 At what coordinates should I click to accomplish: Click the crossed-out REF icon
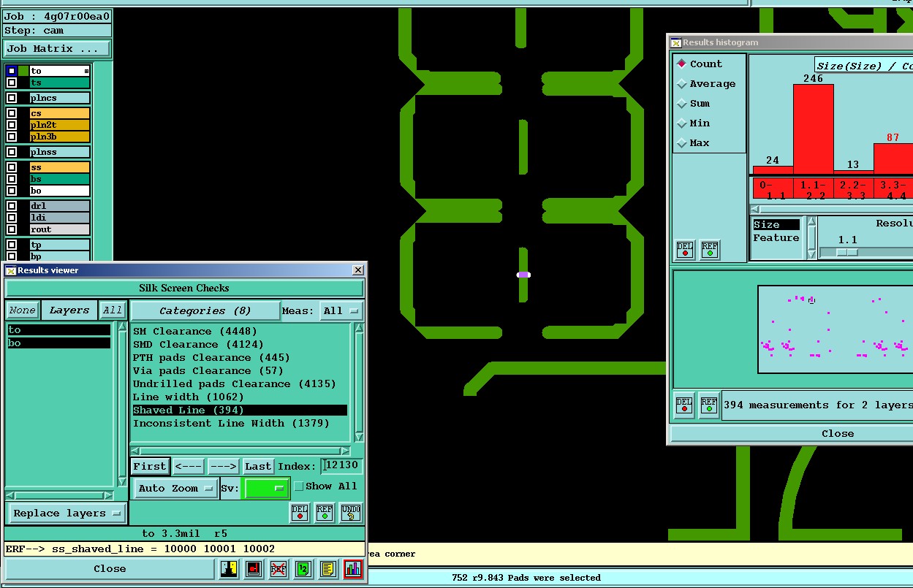pyautogui.click(x=278, y=568)
